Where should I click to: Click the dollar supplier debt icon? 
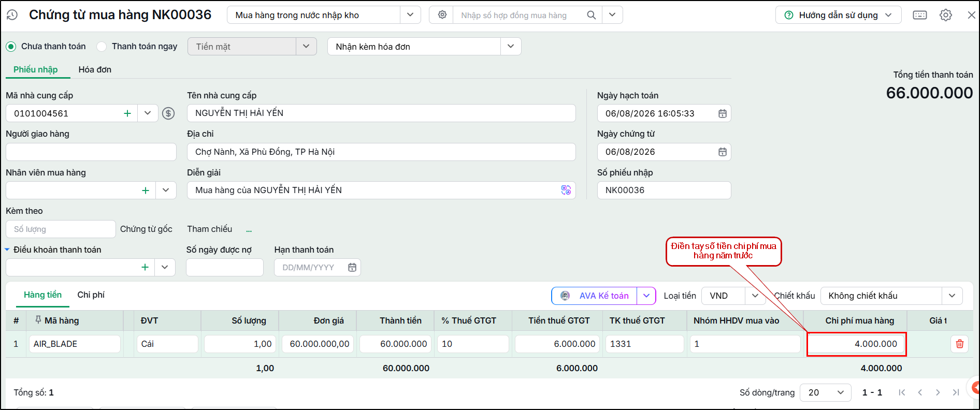click(x=168, y=113)
